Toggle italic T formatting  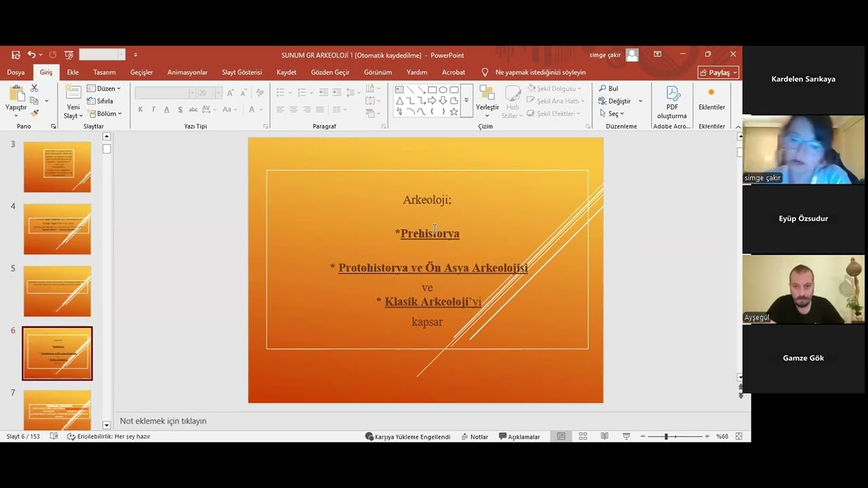click(x=153, y=110)
